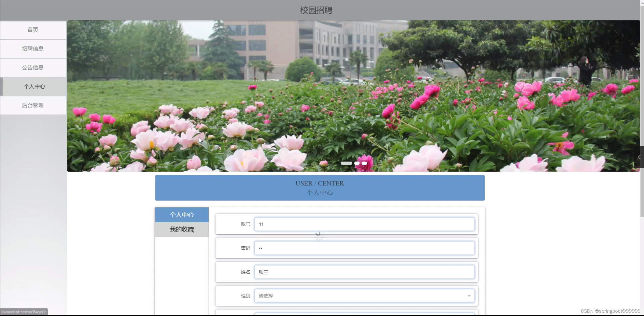This screenshot has height=316, width=644.
Task: Go to the 公告信息 announcements page
Action: pyautogui.click(x=33, y=68)
